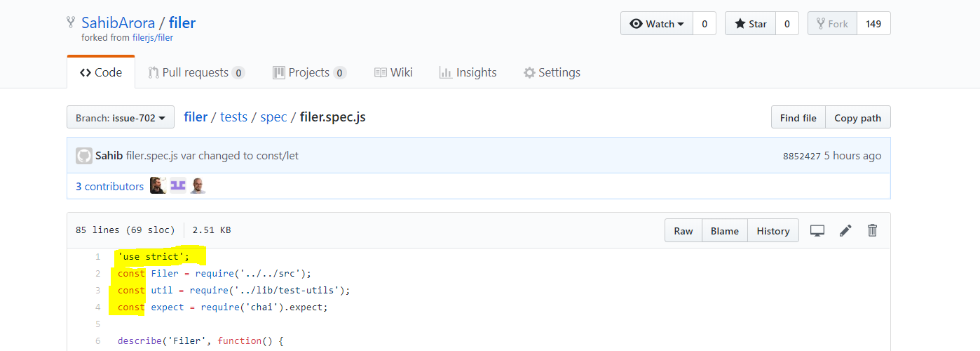Open the Insights tab

point(468,72)
